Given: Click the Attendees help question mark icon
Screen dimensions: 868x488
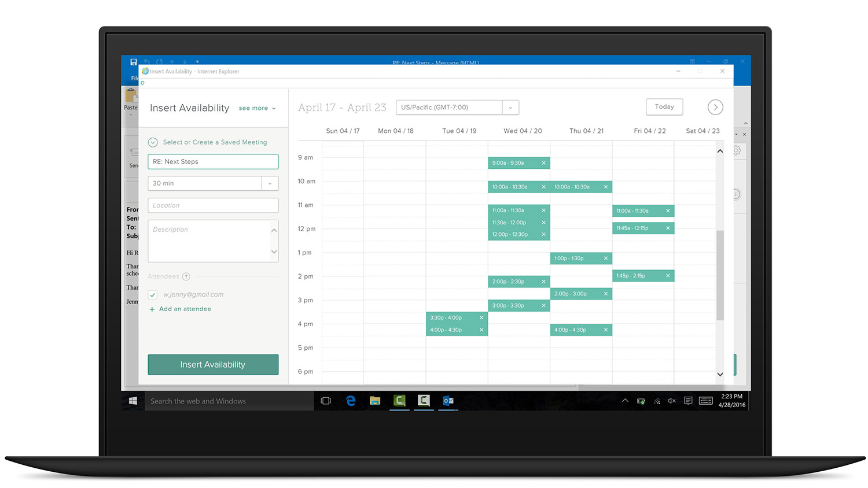Looking at the screenshot, I should click(186, 277).
